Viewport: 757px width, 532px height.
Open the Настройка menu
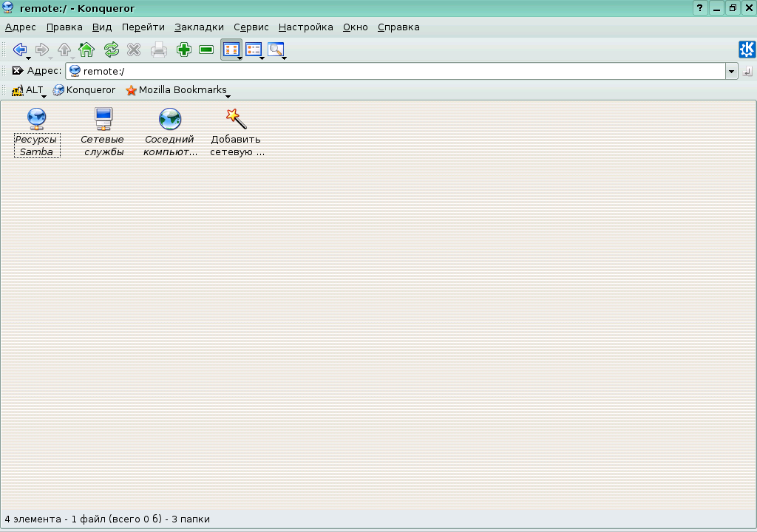coord(305,27)
